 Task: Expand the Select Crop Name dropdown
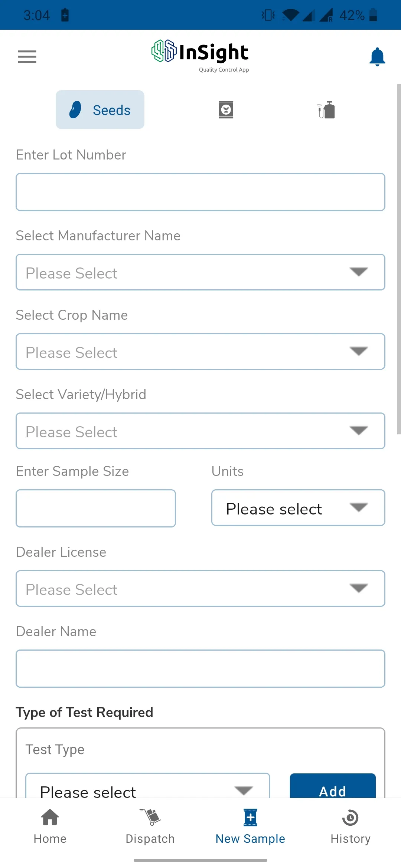click(200, 352)
